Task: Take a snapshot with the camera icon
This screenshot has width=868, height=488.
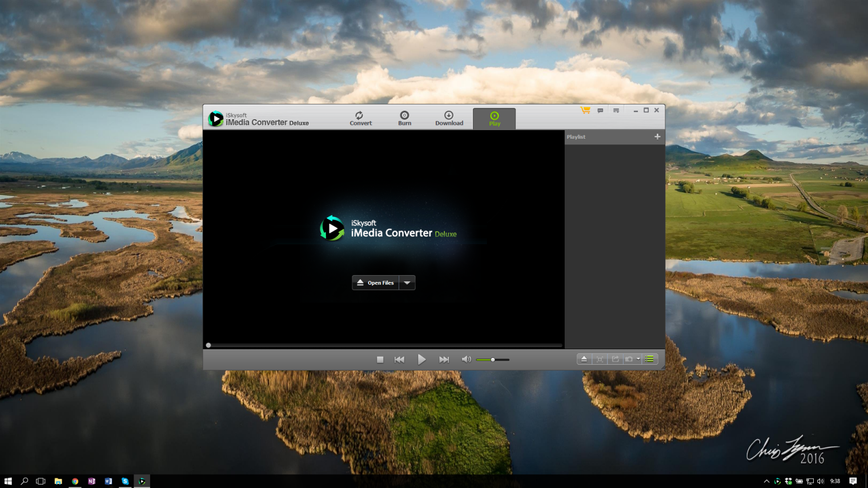Action: (x=629, y=359)
